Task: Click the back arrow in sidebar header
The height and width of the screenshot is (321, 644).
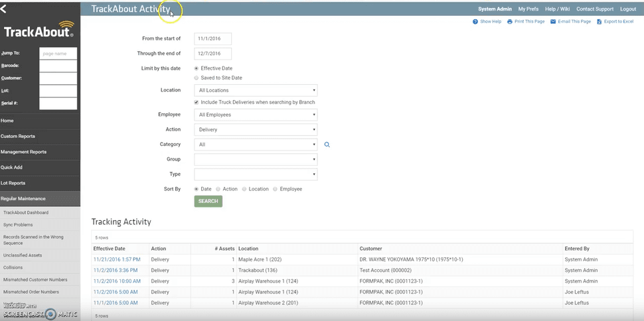Action: pyautogui.click(x=4, y=9)
